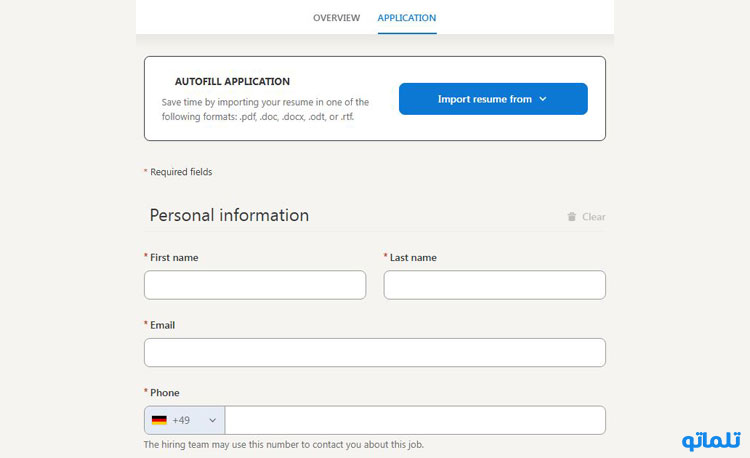Viewport: 750px width, 458px height.
Task: Click the Personal information heading
Action: 229,215
